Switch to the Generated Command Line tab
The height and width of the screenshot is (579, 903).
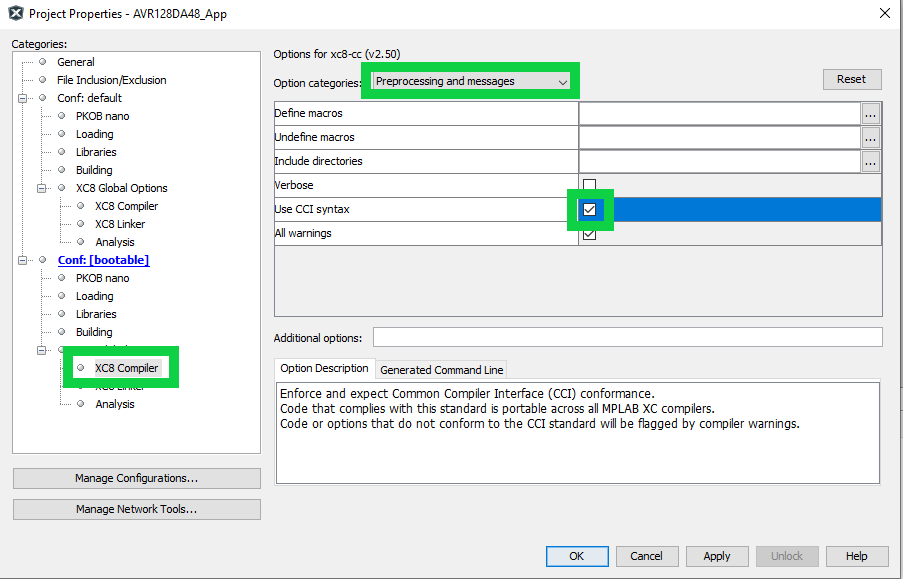point(441,370)
